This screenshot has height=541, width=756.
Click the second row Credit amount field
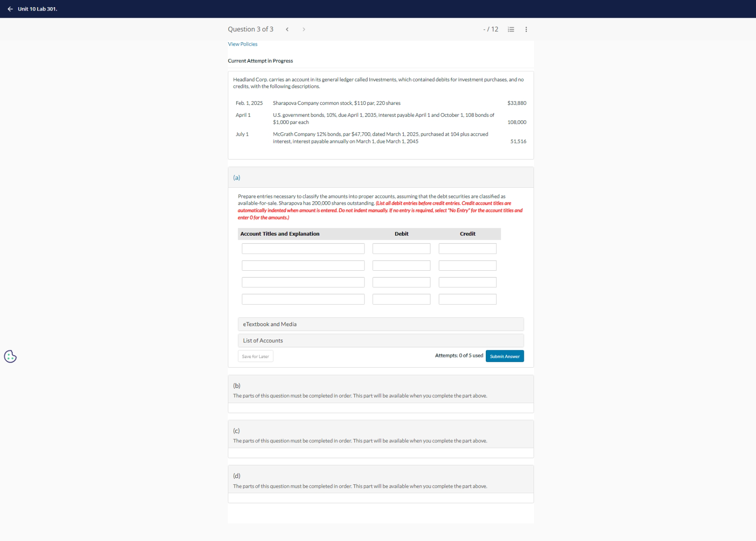click(468, 266)
